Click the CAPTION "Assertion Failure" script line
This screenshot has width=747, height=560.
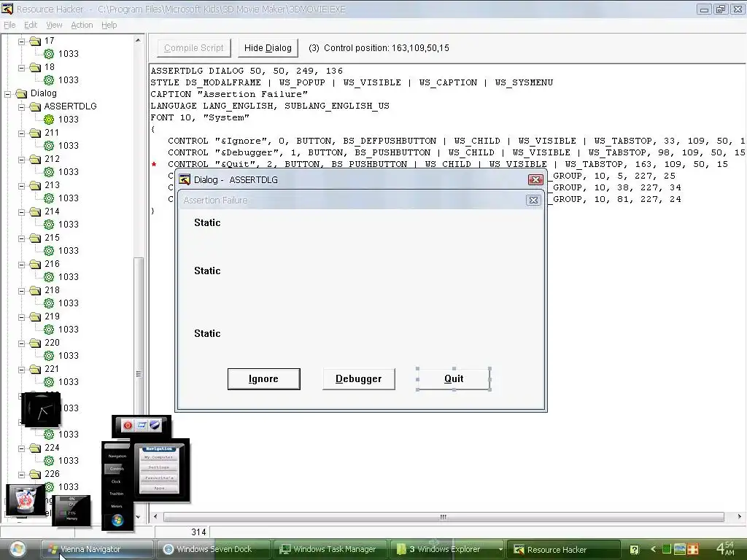click(229, 94)
